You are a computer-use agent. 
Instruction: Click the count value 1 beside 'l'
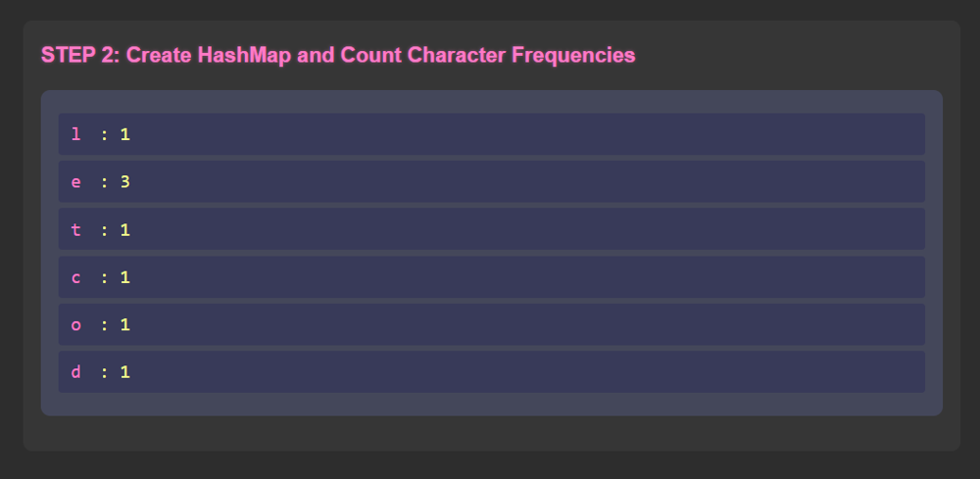coord(125,134)
